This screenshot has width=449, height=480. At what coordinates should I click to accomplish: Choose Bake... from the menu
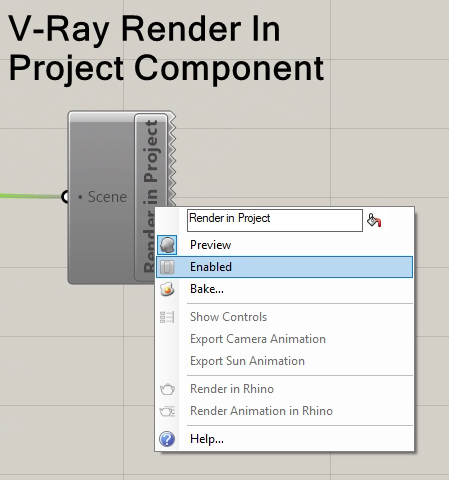(285, 289)
